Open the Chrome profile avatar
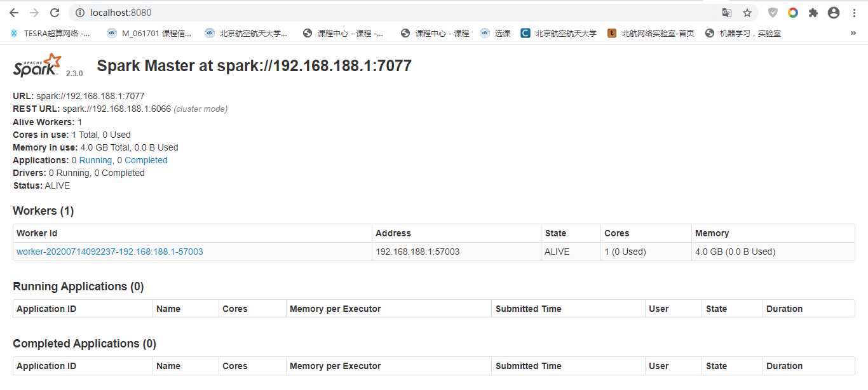868x390 pixels. tap(834, 13)
